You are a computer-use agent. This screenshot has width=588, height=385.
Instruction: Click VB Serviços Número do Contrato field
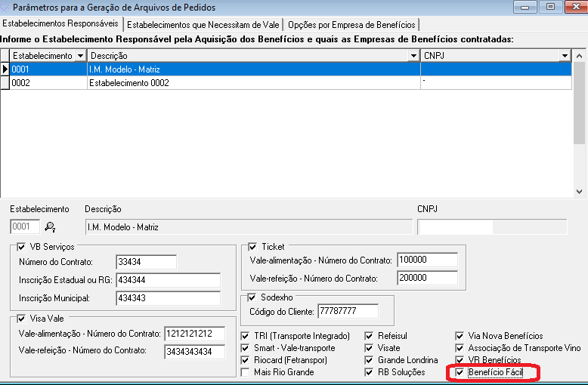pyautogui.click(x=146, y=262)
